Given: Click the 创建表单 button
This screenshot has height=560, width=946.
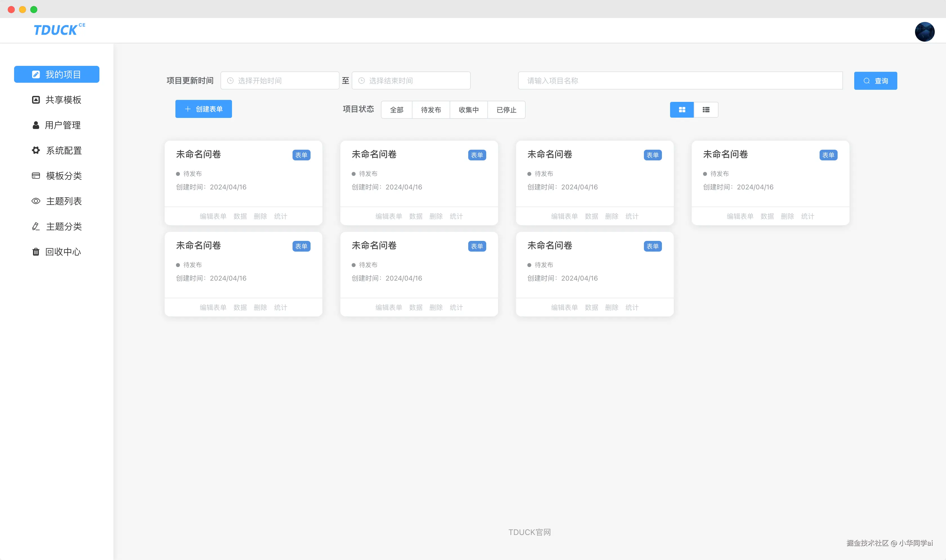Looking at the screenshot, I should 204,109.
